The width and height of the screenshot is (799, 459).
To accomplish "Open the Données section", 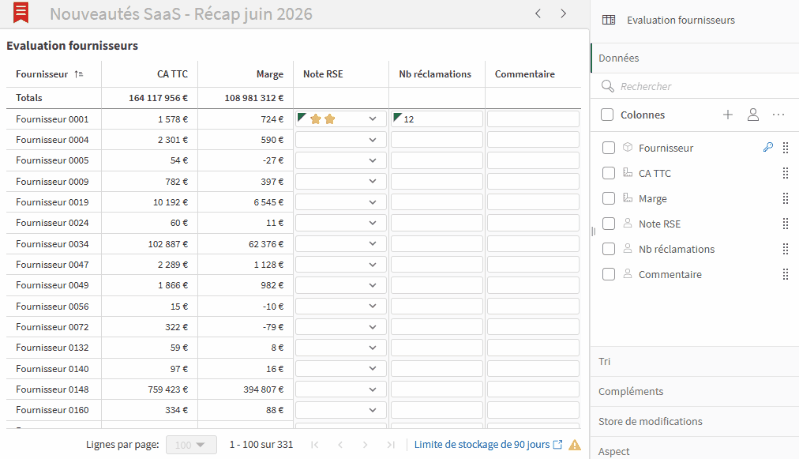I will click(x=695, y=58).
